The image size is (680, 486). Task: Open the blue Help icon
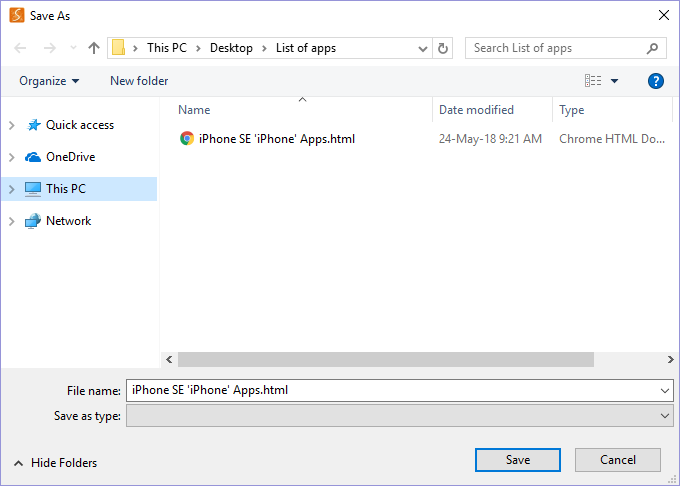pyautogui.click(x=655, y=81)
